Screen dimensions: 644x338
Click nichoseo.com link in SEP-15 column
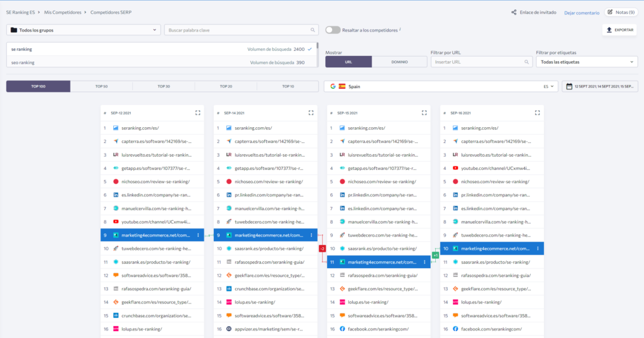(x=382, y=181)
